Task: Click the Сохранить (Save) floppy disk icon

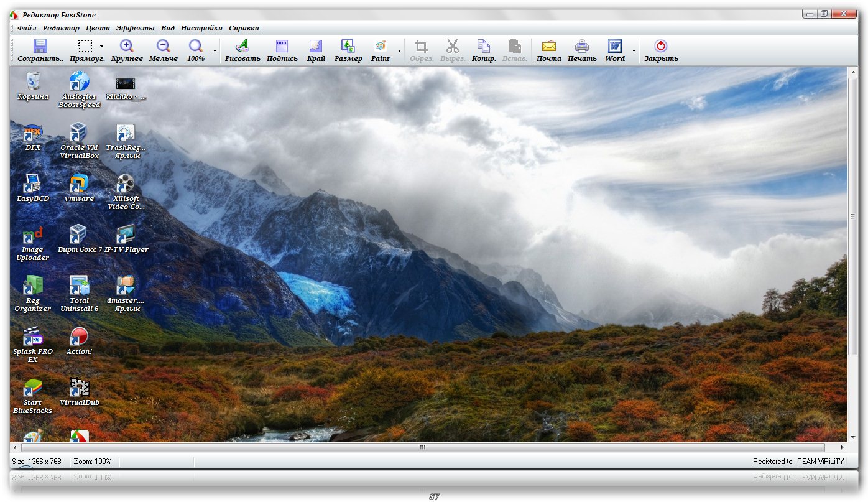Action: [x=40, y=47]
